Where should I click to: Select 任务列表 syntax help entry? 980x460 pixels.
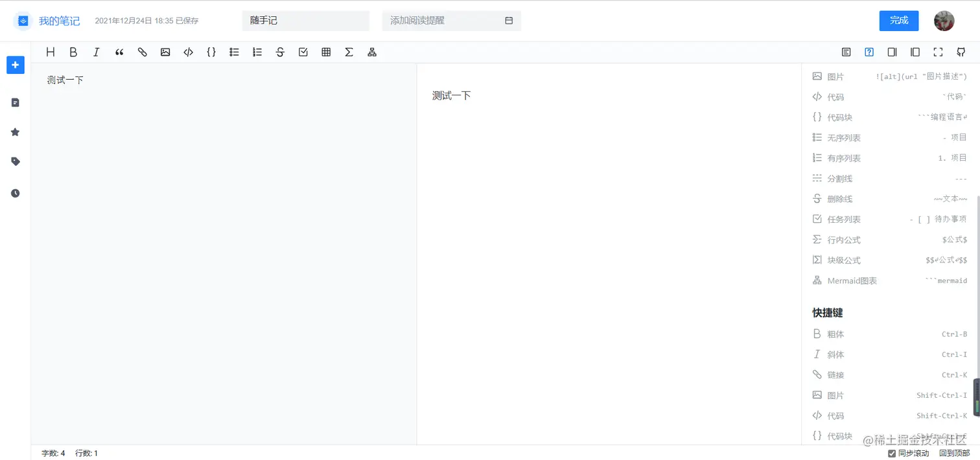pos(889,220)
